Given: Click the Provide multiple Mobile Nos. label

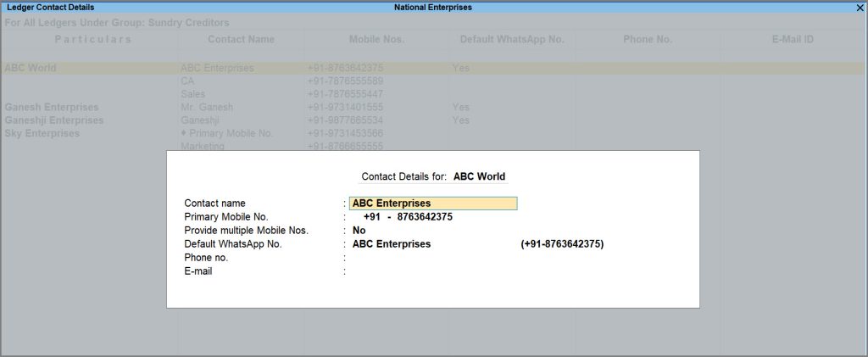Looking at the screenshot, I should click(x=247, y=231).
